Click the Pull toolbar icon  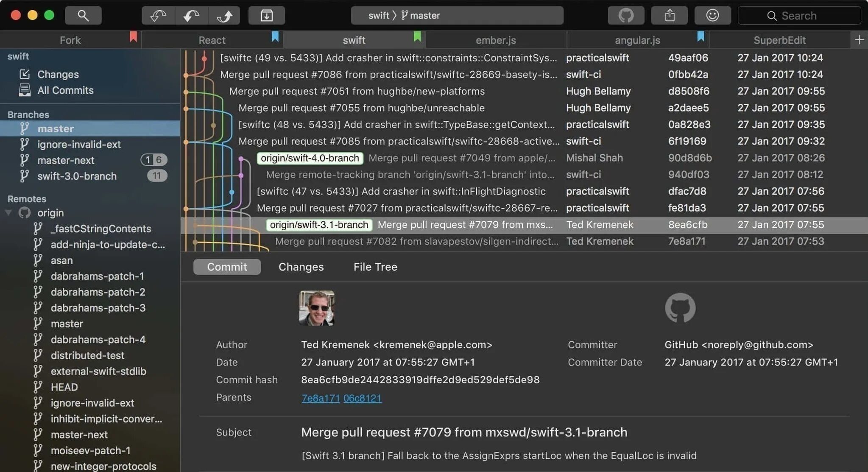191,16
